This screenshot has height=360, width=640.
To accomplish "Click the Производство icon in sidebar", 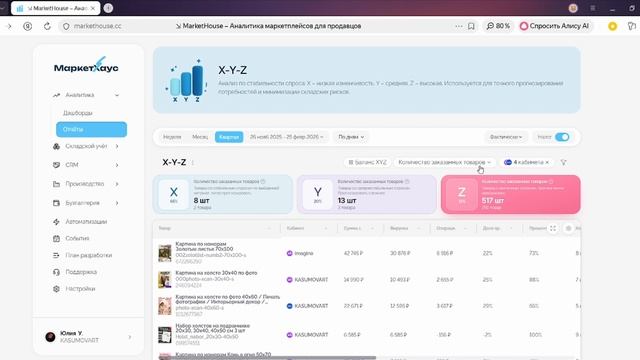I will click(x=56, y=184).
